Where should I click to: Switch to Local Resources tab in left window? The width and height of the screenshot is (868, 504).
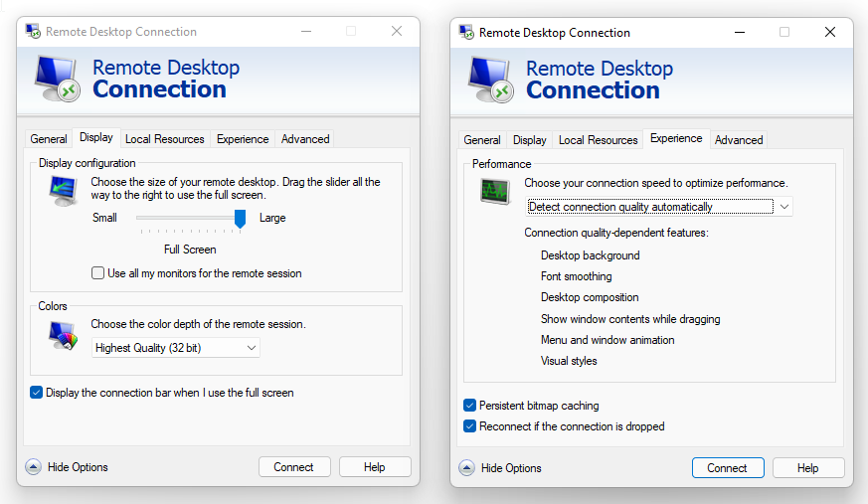pyautogui.click(x=164, y=139)
